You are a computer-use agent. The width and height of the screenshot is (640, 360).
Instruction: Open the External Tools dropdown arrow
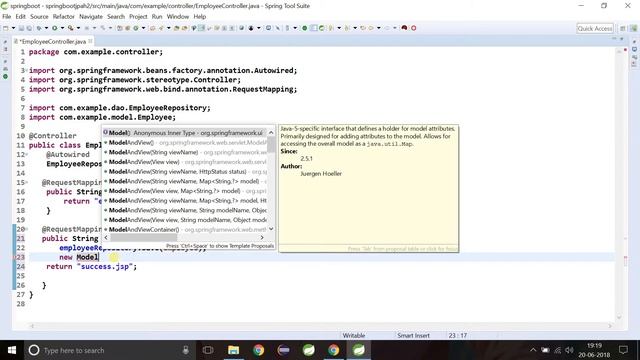[x=78, y=28]
